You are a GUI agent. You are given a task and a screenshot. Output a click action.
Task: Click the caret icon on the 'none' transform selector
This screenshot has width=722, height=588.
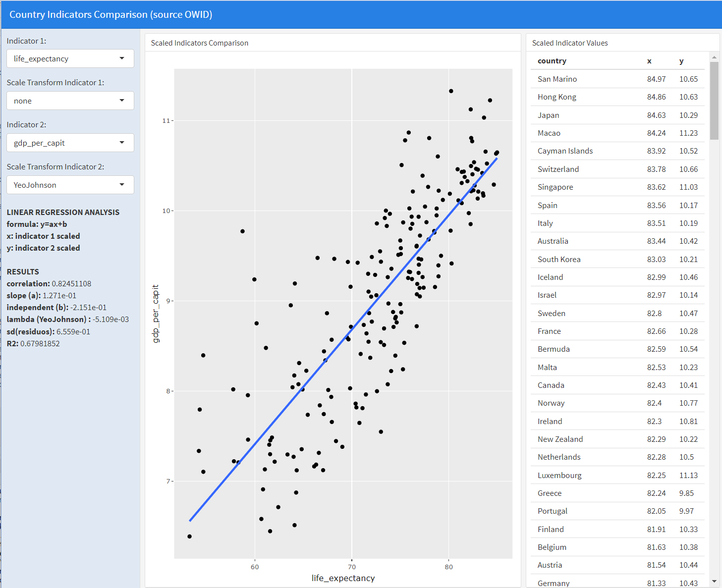pyautogui.click(x=122, y=101)
